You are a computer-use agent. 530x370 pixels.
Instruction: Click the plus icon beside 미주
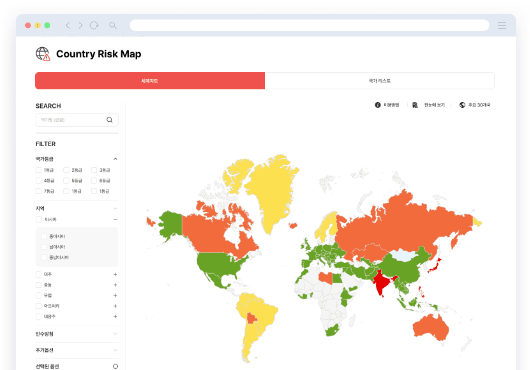point(115,274)
